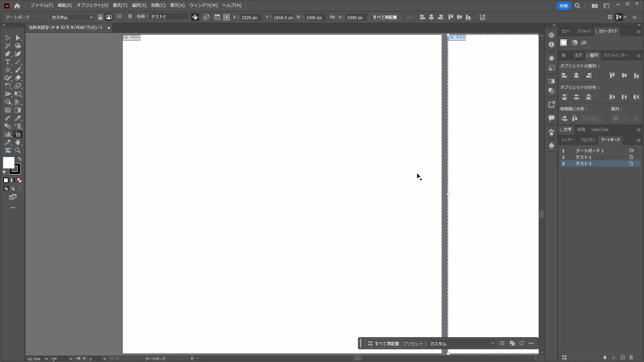Click delete artboard trash icon in control bar

(x=130, y=16)
